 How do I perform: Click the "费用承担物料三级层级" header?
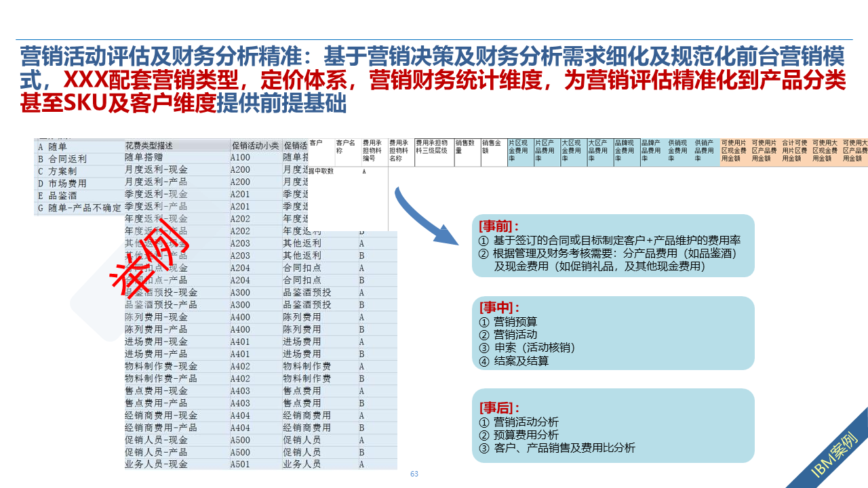435,152
